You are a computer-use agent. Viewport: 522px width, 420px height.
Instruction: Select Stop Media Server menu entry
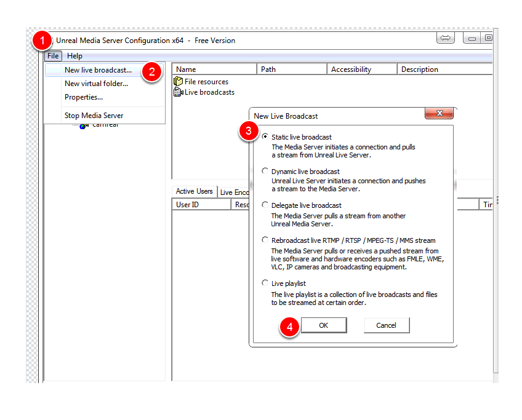94,116
